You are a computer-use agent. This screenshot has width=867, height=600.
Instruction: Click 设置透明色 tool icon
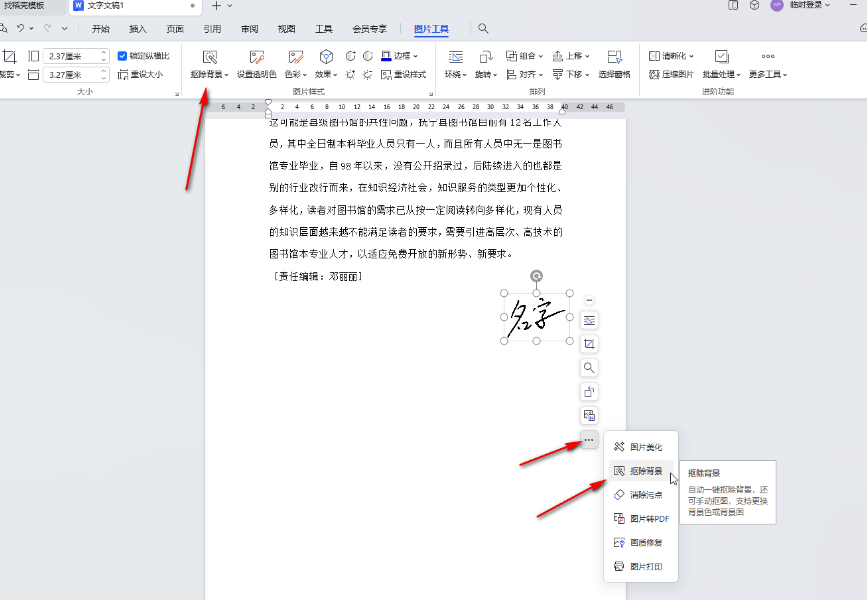coord(257,57)
